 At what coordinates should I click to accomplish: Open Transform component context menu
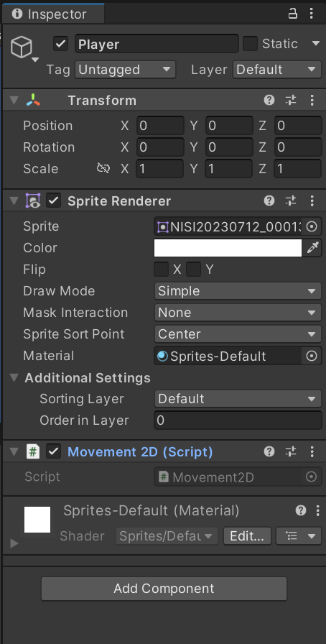(312, 100)
